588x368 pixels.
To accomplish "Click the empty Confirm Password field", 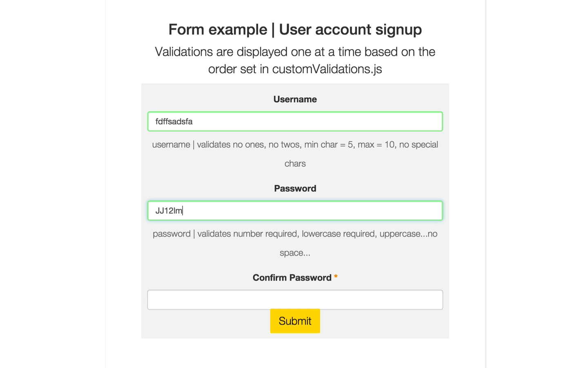I will coord(295,299).
